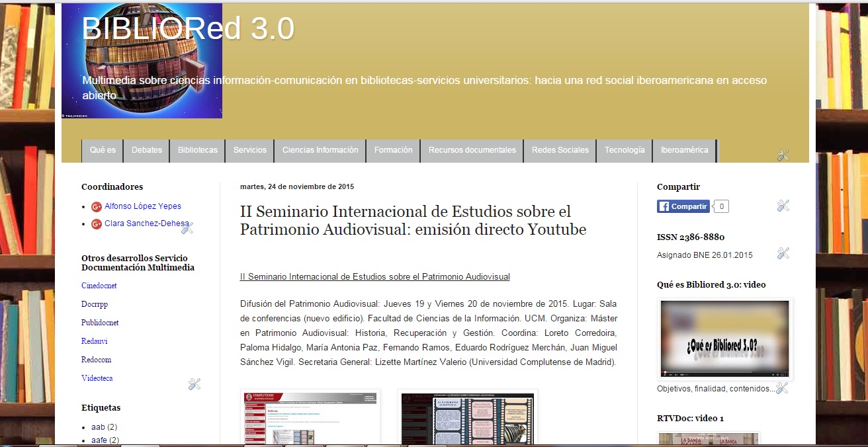Select the Bibliotecas tab
The image size is (868, 447).
point(198,150)
